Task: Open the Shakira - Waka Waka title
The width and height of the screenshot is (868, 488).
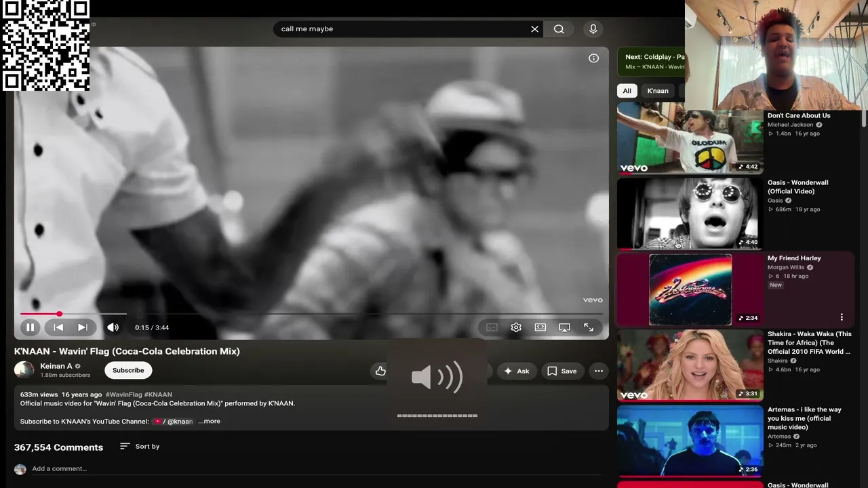Action: pos(810,342)
